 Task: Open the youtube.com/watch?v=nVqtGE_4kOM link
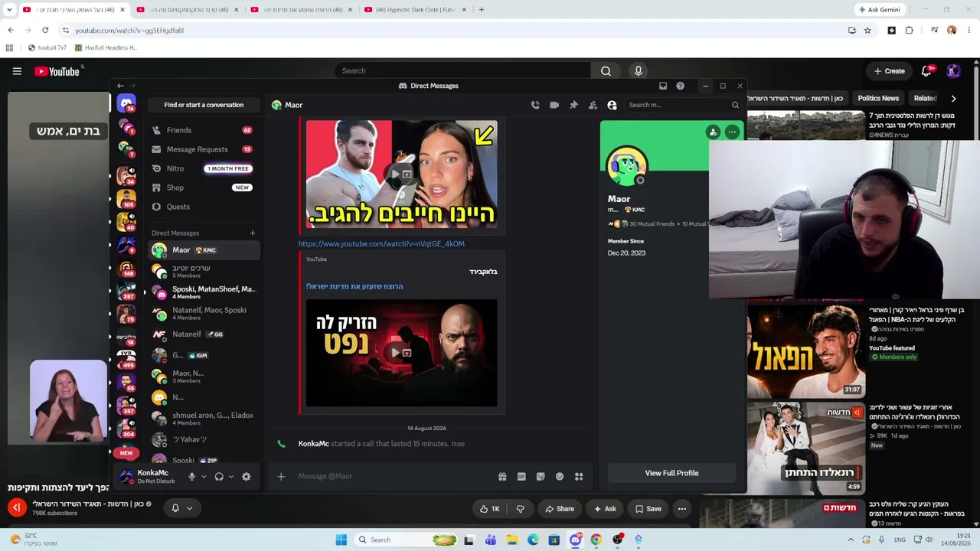coord(381,244)
